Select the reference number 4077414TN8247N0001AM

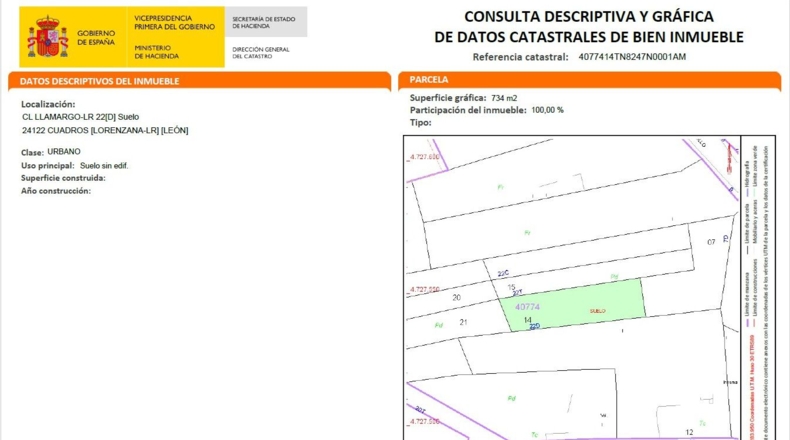[632, 57]
